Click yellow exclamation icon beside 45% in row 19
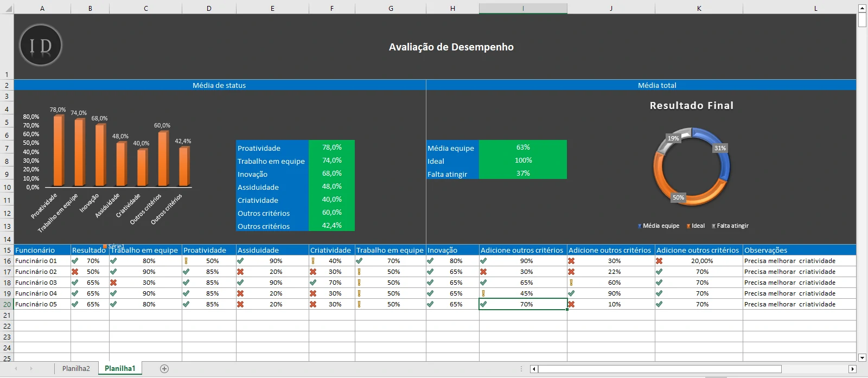 click(483, 293)
